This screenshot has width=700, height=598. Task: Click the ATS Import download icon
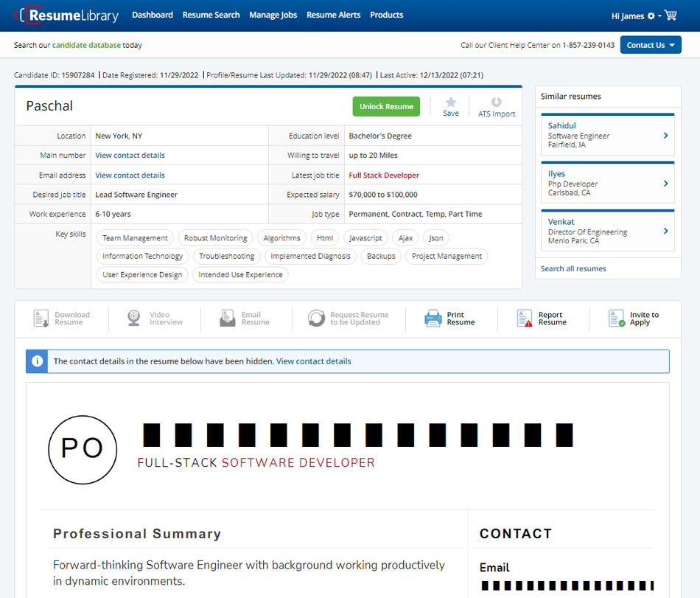point(496,103)
